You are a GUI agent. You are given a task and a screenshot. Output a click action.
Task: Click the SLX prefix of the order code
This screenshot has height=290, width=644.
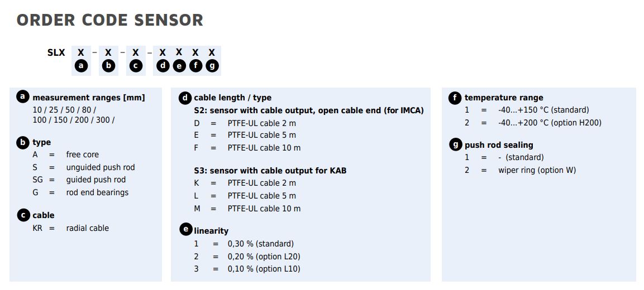56,53
